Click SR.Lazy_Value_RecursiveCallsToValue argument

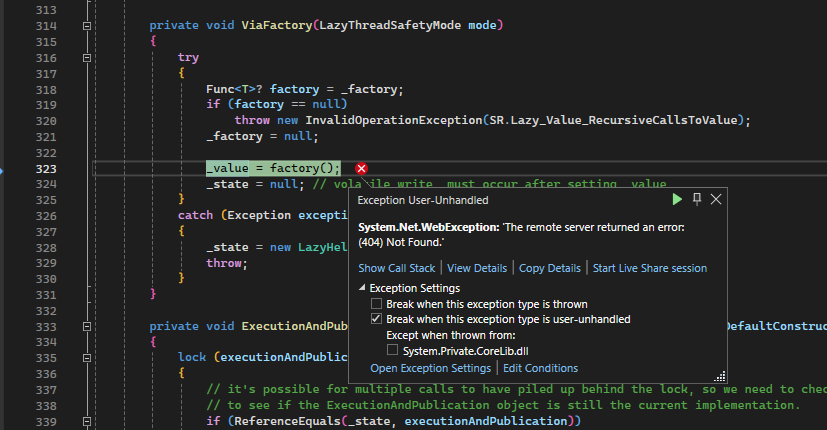(613, 120)
